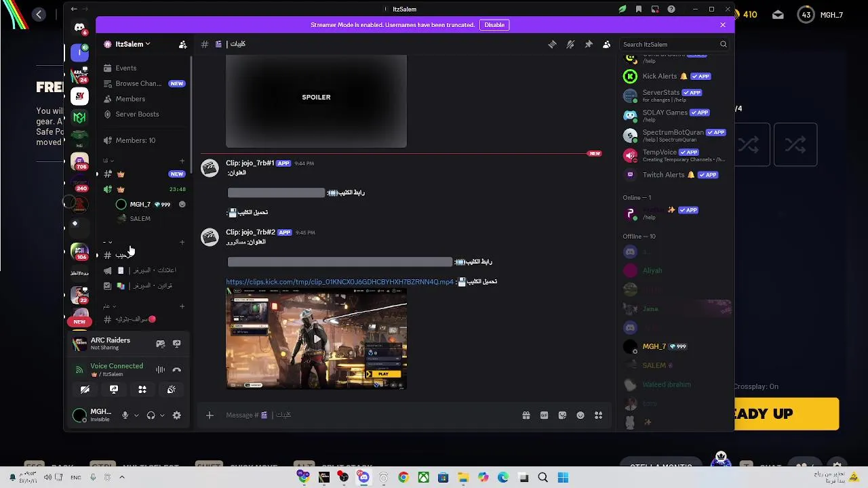Attach file with plus button in message bar
The image size is (868, 488).
(x=210, y=415)
